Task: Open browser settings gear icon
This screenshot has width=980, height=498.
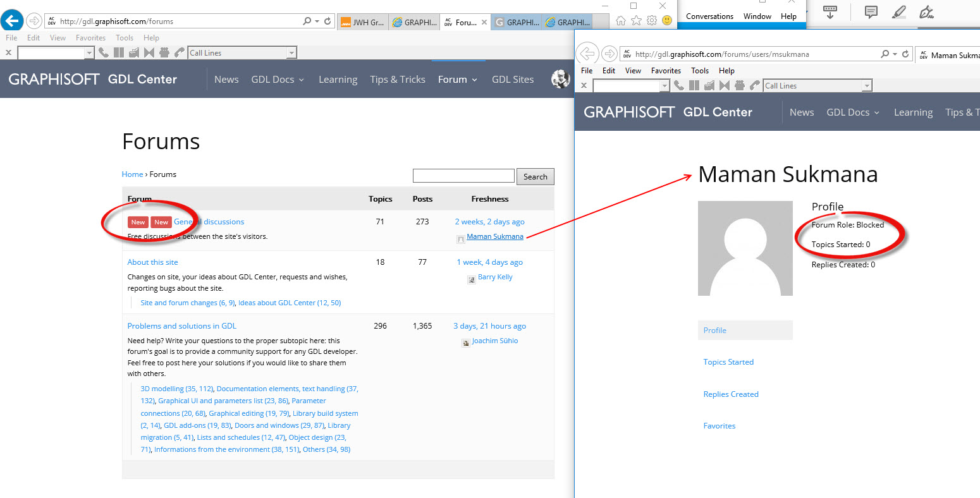Action: point(651,21)
